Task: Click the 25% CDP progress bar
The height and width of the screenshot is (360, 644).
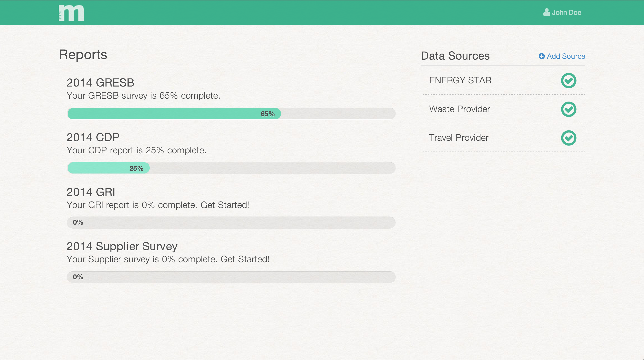Action: click(231, 168)
